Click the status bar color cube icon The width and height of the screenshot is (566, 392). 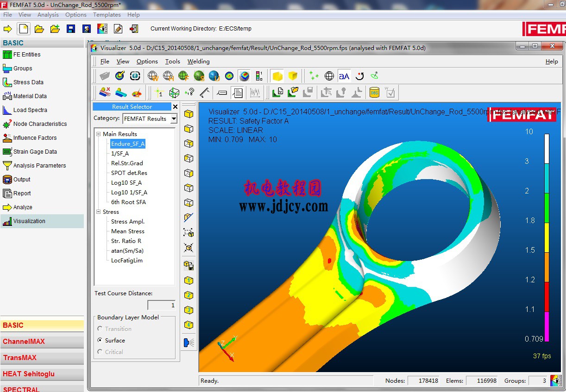tap(556, 380)
